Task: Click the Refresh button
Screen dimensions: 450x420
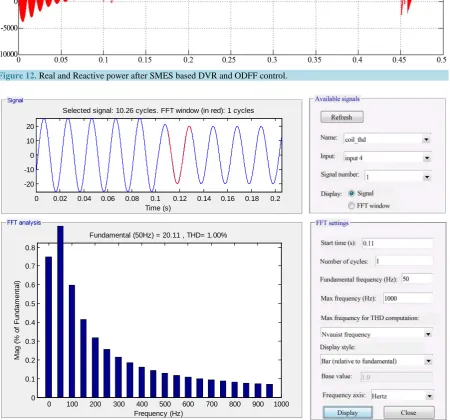Action: [x=342, y=117]
